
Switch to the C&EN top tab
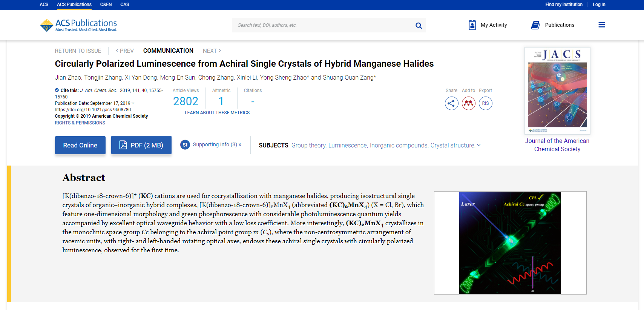click(x=106, y=5)
